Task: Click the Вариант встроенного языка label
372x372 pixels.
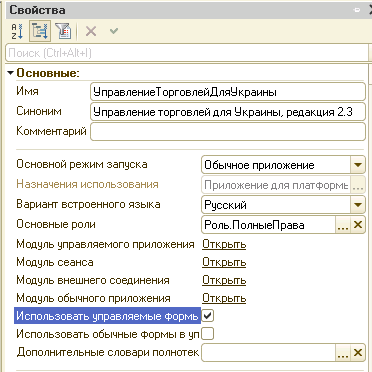Action: coord(88,204)
